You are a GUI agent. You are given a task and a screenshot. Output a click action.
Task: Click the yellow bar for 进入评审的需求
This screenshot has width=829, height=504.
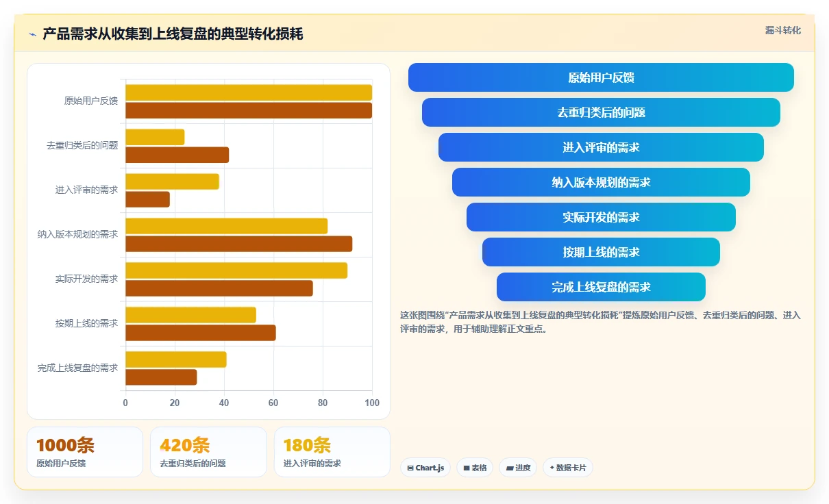pos(172,181)
